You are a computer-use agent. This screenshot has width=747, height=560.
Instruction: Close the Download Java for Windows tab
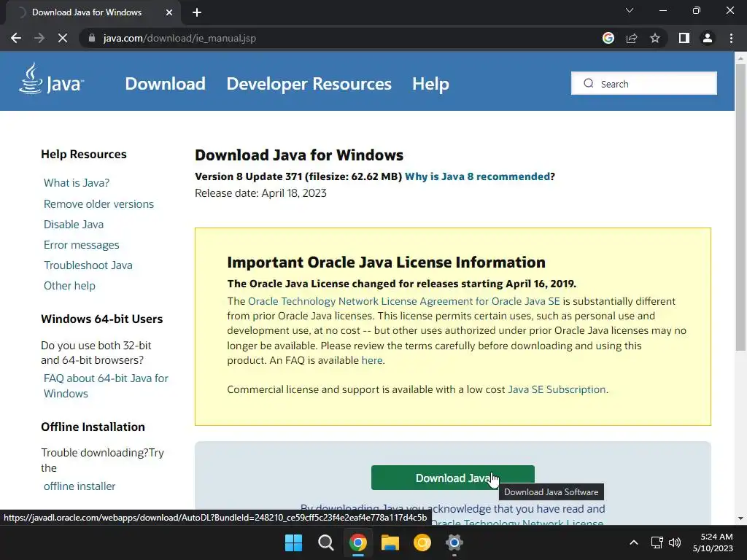click(169, 12)
